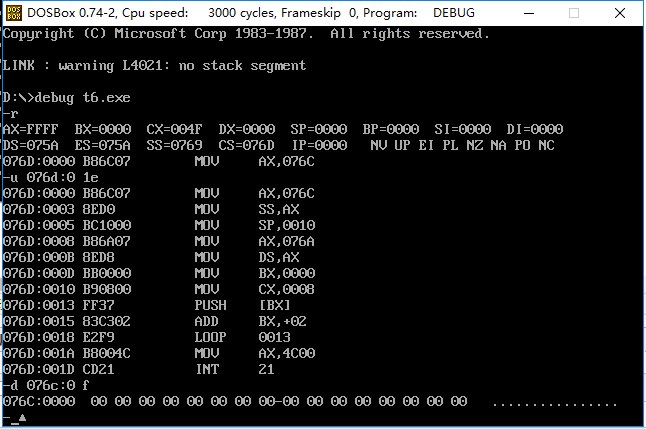Viewport: 646px width, 429px height.
Task: Minimize the DOSBox window
Action: coord(529,13)
